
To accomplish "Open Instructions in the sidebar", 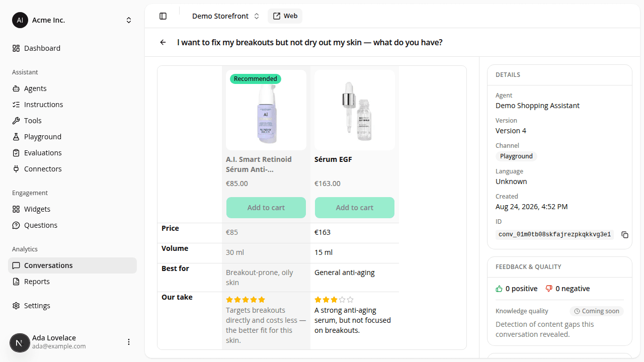I will coord(72,105).
